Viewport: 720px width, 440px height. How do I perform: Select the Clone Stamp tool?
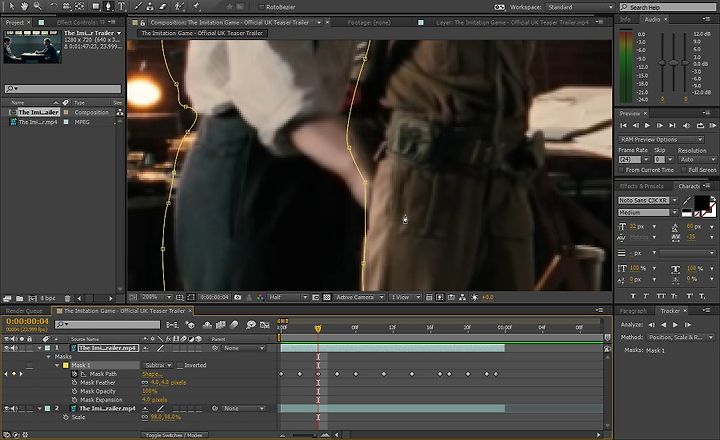(x=150, y=6)
